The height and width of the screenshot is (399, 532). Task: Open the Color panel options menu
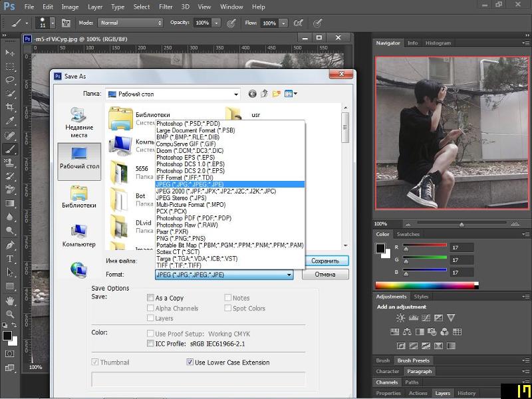click(x=525, y=234)
